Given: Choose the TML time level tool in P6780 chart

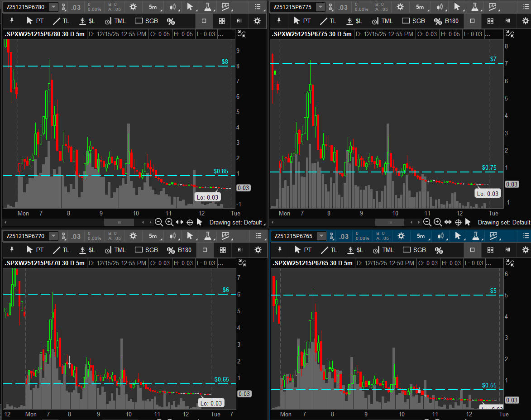Looking at the screenshot, I should pos(115,21).
